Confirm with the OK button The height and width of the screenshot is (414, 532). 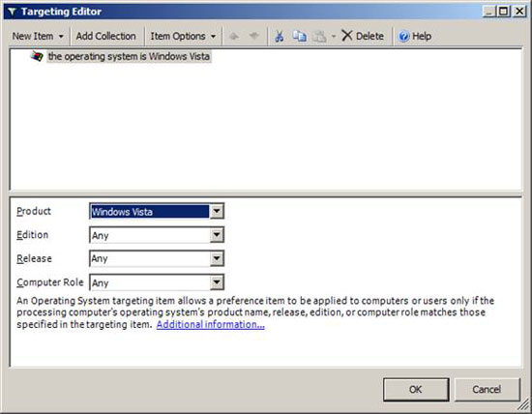click(x=416, y=389)
